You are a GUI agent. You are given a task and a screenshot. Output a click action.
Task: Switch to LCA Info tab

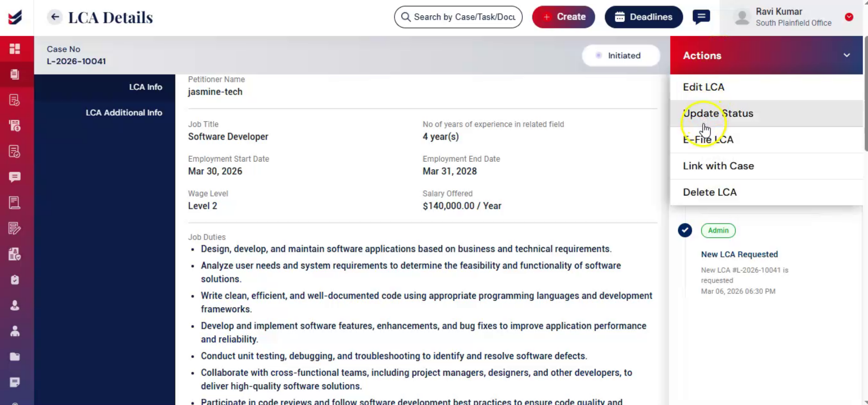(105, 87)
